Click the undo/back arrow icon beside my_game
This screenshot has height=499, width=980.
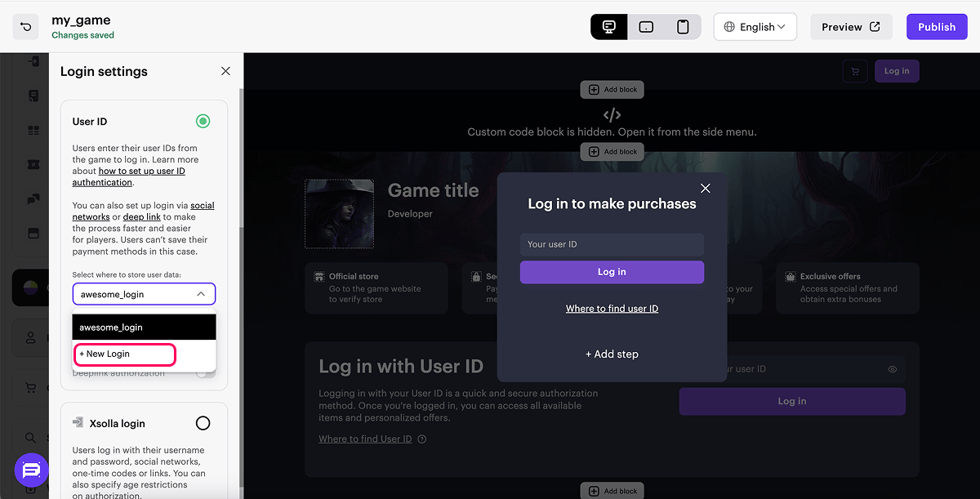(x=26, y=27)
